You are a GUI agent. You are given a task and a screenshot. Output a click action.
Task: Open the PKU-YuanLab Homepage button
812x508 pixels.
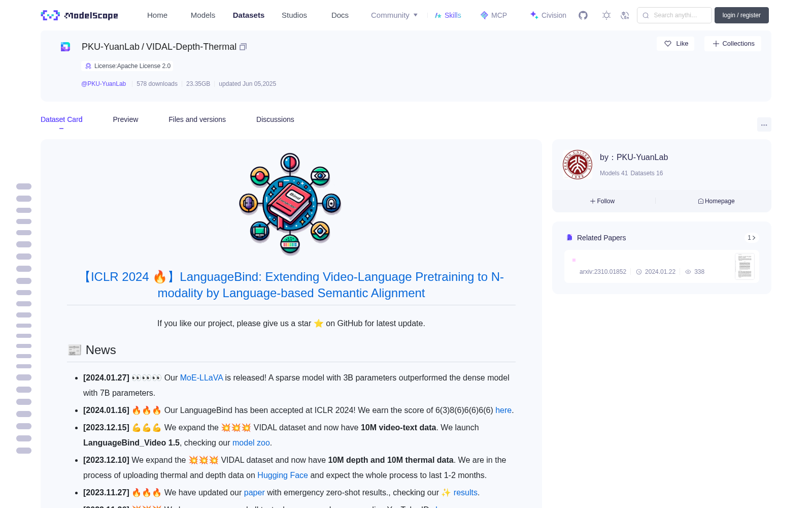tap(716, 201)
